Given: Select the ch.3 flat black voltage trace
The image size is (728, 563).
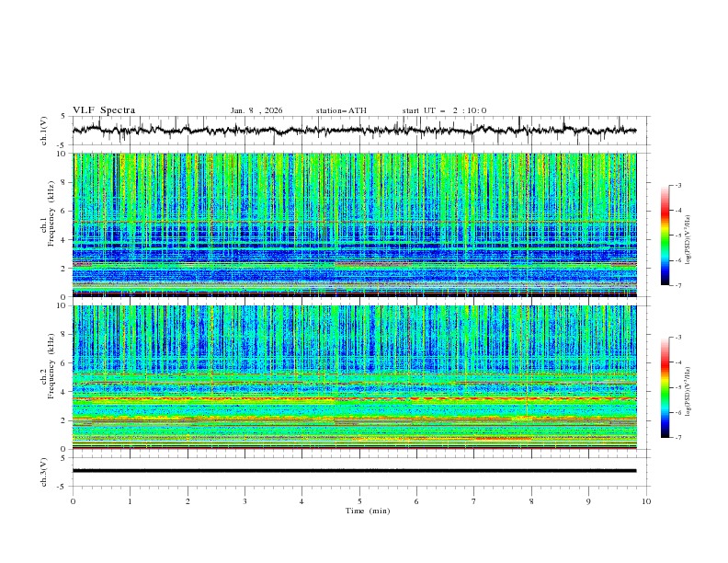Looking at the screenshot, I should [x=354, y=470].
